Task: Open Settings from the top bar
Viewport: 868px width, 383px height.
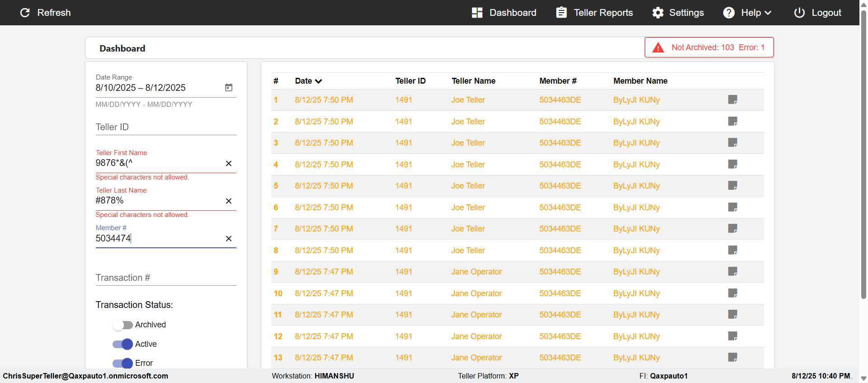Action: pos(678,13)
